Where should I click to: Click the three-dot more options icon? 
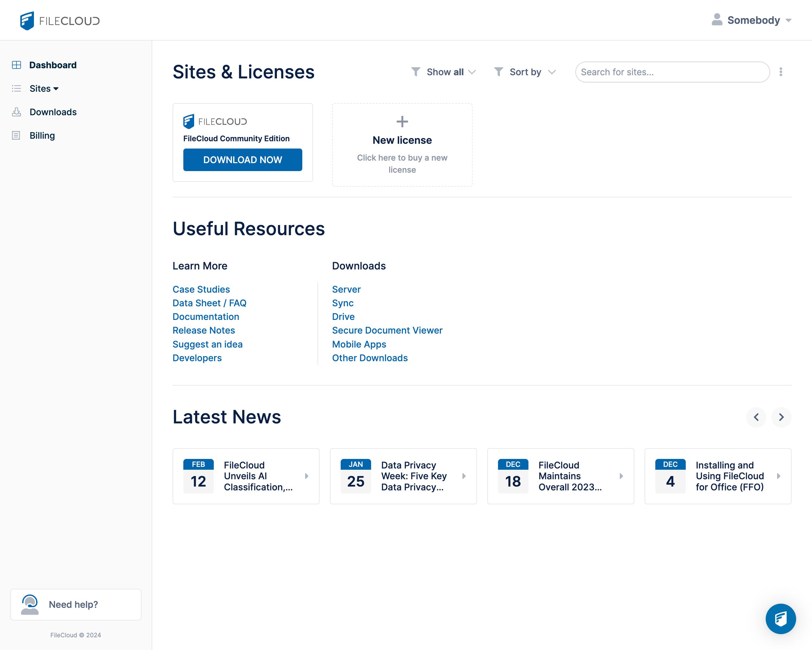pos(781,72)
